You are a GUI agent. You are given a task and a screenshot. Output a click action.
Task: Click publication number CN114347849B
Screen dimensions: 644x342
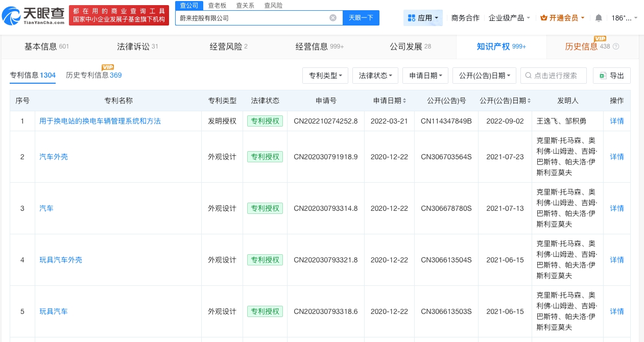[x=446, y=121]
